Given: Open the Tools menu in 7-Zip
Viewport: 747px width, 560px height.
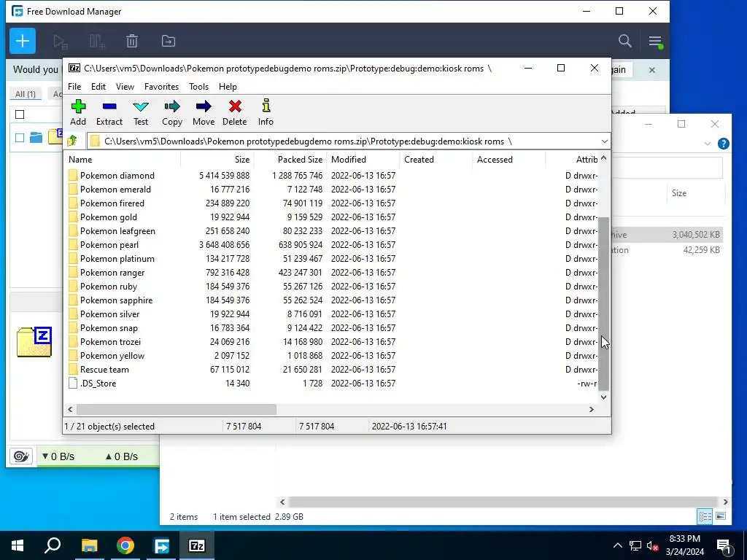Looking at the screenshot, I should coord(198,87).
